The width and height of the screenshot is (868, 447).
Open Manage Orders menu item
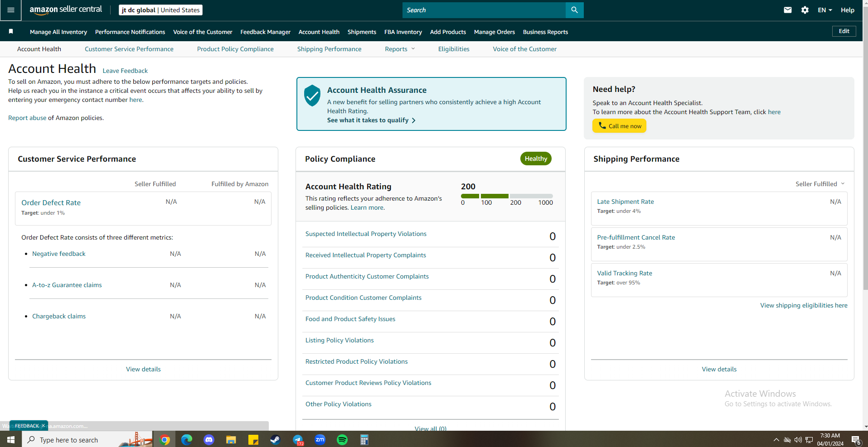point(495,32)
